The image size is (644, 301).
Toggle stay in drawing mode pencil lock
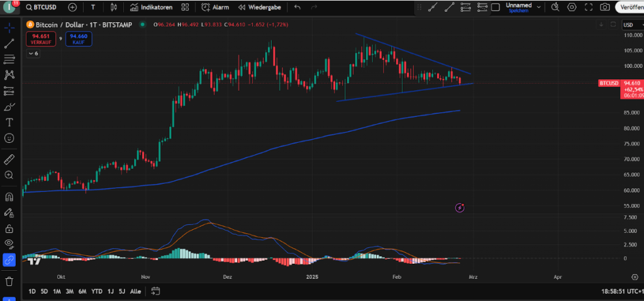9,213
